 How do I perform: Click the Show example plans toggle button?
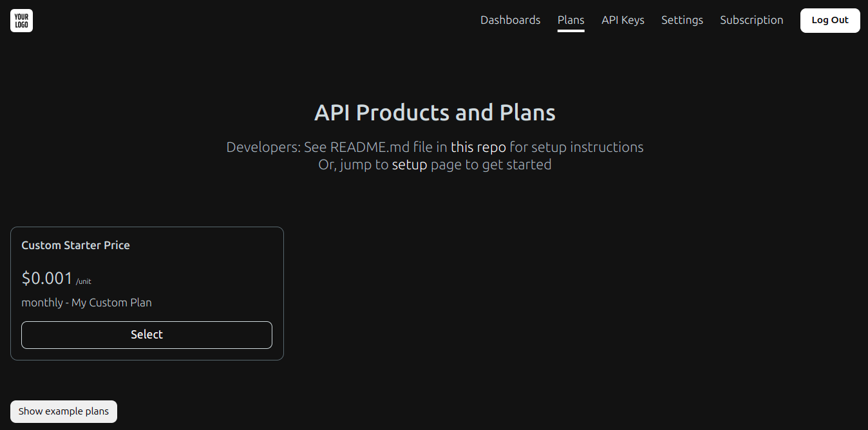[63, 411]
